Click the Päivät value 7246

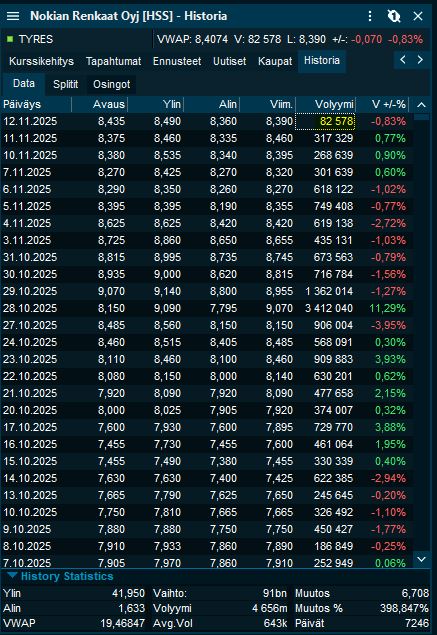coord(417,624)
